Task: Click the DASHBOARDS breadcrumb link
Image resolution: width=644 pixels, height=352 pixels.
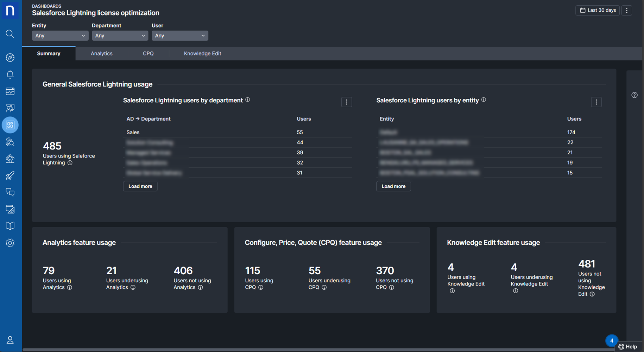Action: [46, 6]
